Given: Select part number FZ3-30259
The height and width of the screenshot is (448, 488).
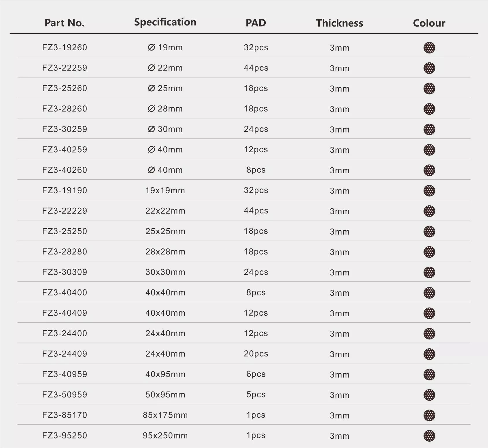Looking at the screenshot, I should point(64,129).
